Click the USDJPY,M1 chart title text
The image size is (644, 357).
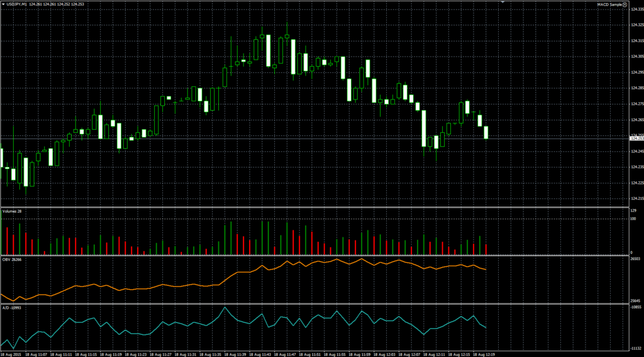tap(17, 4)
